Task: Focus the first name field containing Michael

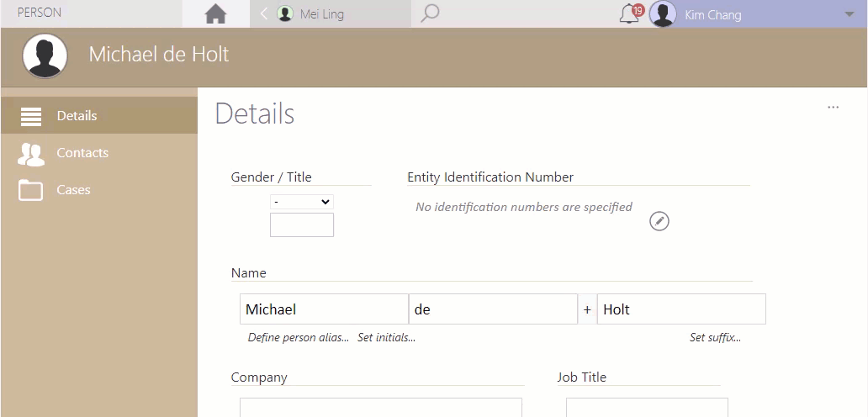Action: [324, 309]
